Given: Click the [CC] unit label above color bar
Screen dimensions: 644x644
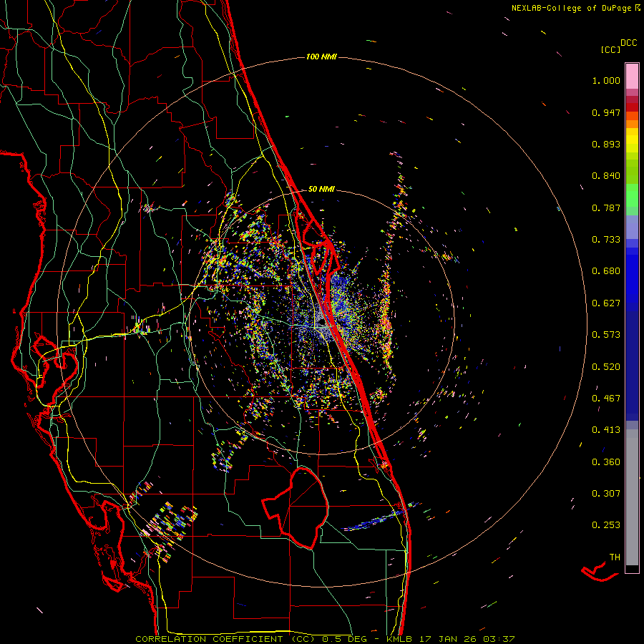Looking at the screenshot, I should point(610,49).
